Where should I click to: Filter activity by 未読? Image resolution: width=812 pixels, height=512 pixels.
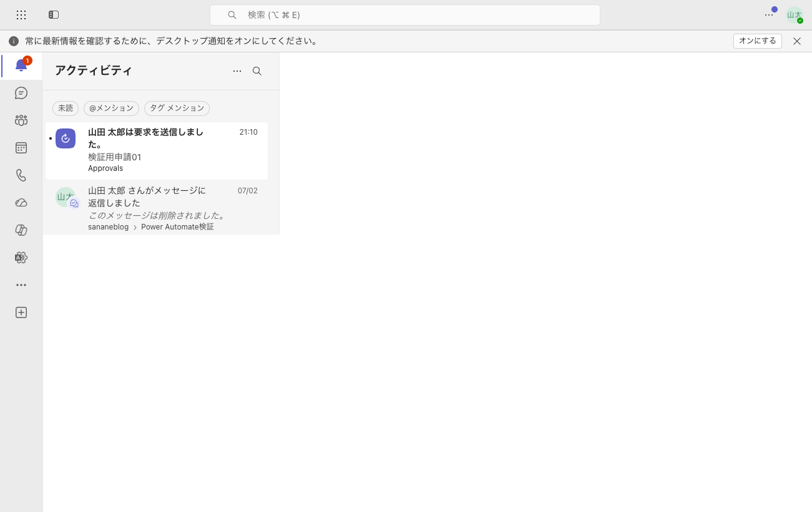pos(66,108)
